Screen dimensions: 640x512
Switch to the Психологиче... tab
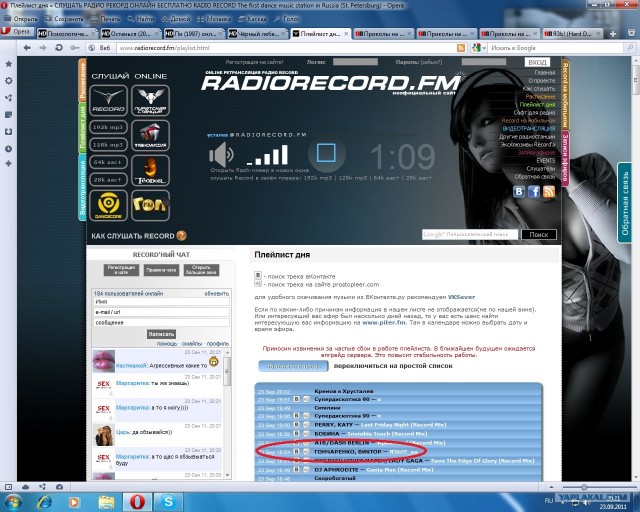[x=67, y=34]
